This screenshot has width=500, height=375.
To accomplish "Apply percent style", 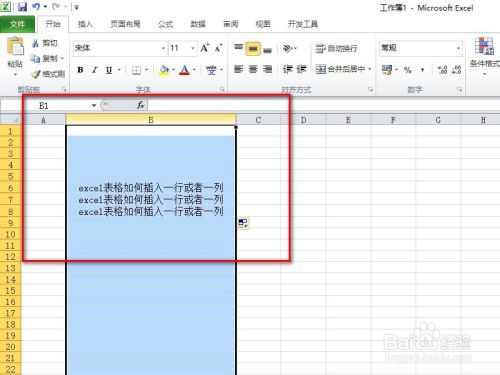I will click(407, 70).
